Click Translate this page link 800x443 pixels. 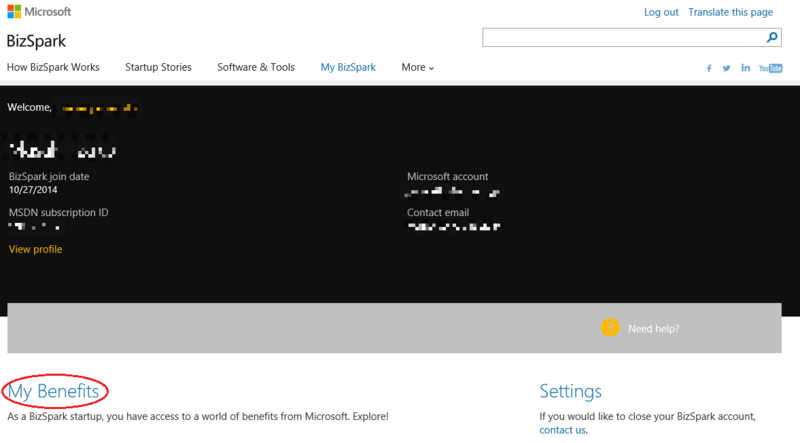731,12
